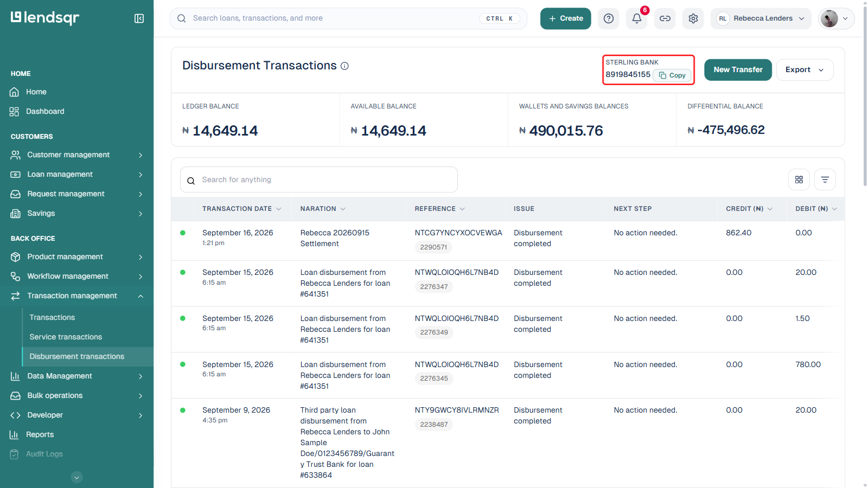Screen dimensions: 868x488
Task: Click the Developer code brackets icon
Action: point(15,415)
